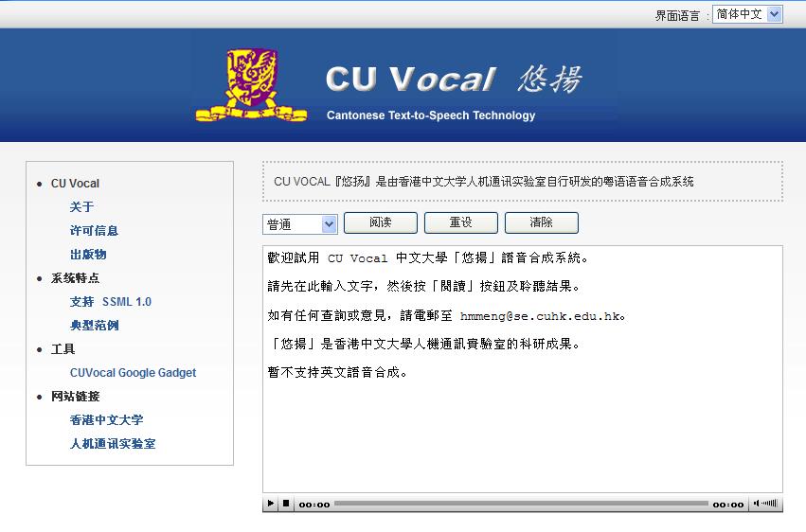Screen dimensions: 806x532
Task: Open the 支持 SSML 1.0 link
Action: [x=110, y=302]
